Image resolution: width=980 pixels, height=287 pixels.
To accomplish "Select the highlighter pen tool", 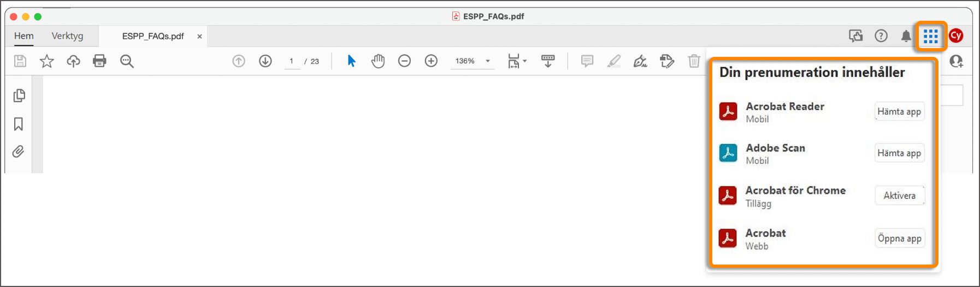I will [x=614, y=61].
